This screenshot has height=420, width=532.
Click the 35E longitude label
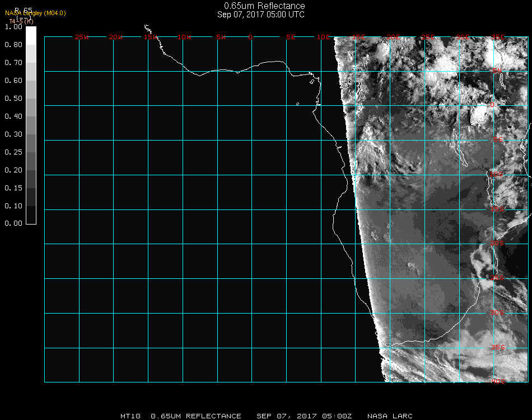coord(498,37)
